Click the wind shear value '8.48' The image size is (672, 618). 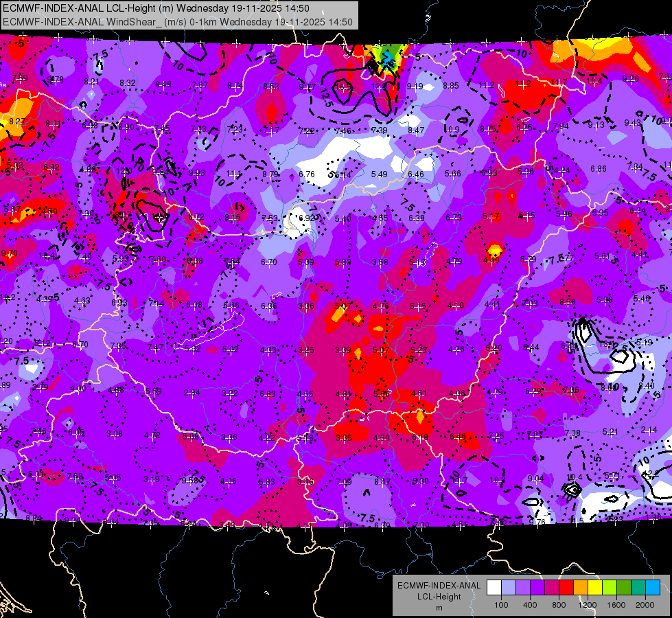(x=163, y=84)
